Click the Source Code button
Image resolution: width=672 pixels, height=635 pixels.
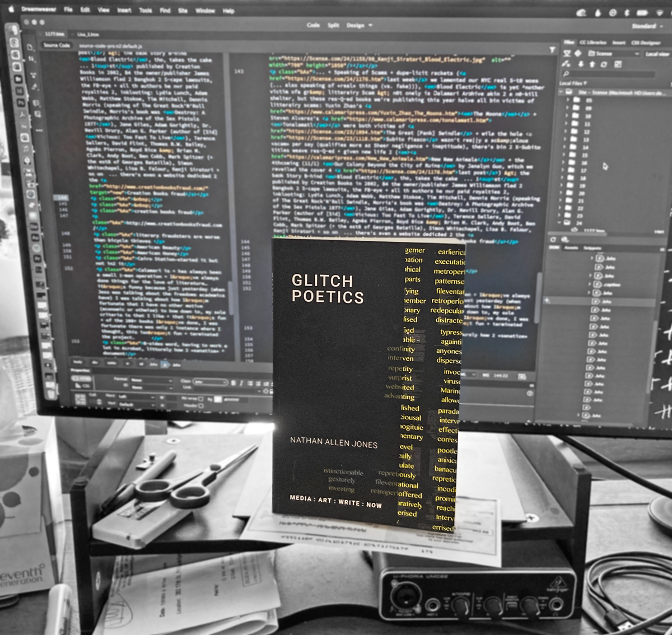tap(57, 45)
